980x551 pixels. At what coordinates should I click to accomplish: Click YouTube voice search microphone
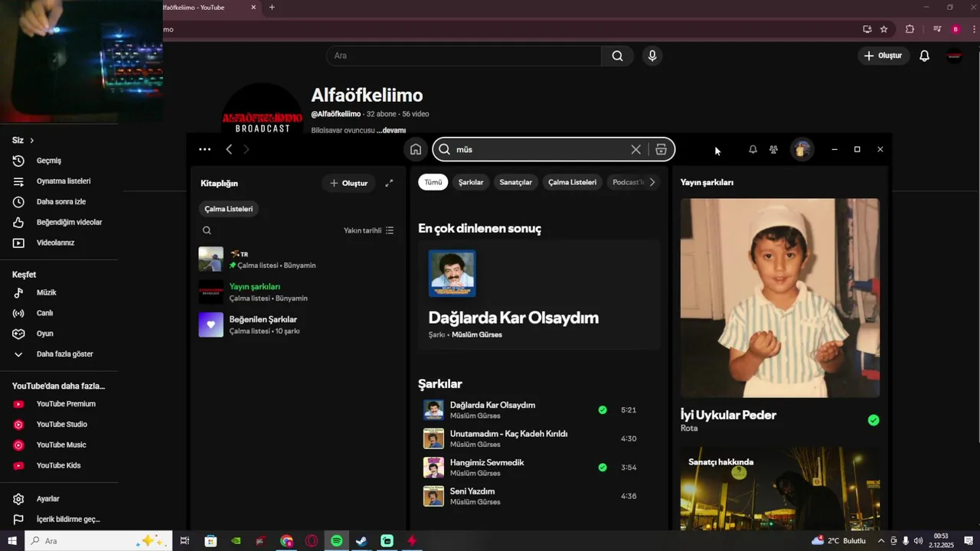(x=652, y=56)
